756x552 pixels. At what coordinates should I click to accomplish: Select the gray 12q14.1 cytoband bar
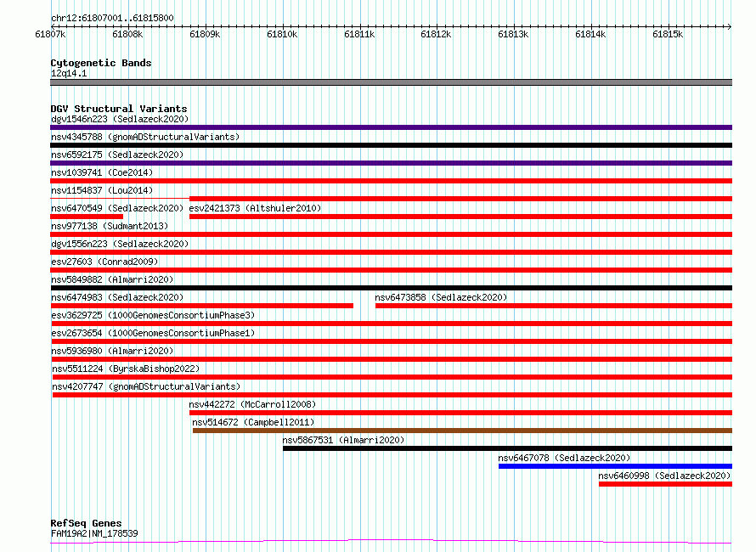click(x=391, y=82)
